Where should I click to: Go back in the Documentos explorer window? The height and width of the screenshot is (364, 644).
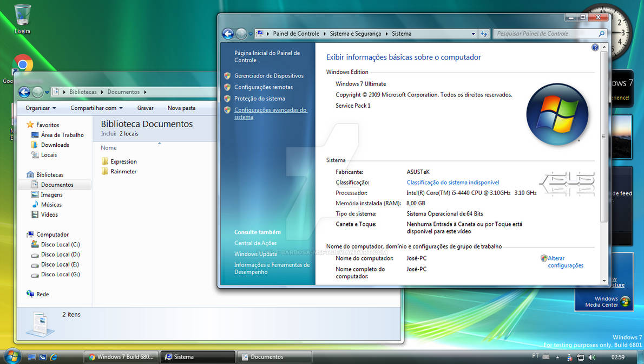[x=24, y=92]
